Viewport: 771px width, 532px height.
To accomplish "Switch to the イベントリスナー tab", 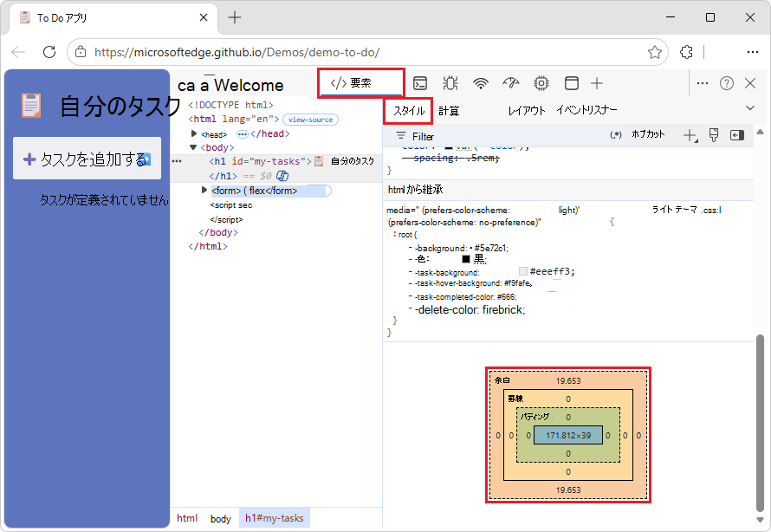I will click(586, 110).
